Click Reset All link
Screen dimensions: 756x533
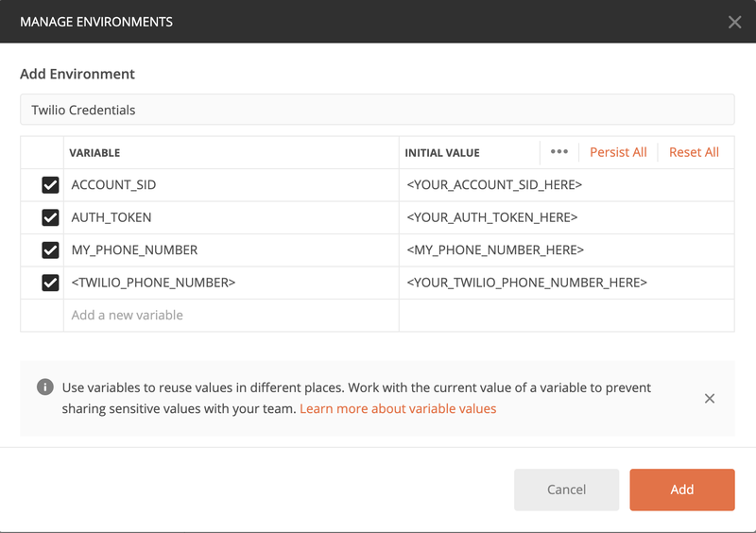[694, 152]
